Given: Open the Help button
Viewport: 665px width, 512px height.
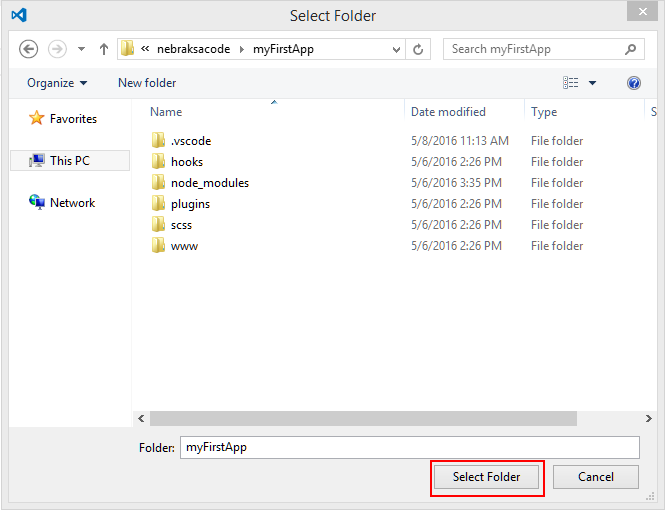Looking at the screenshot, I should 634,83.
